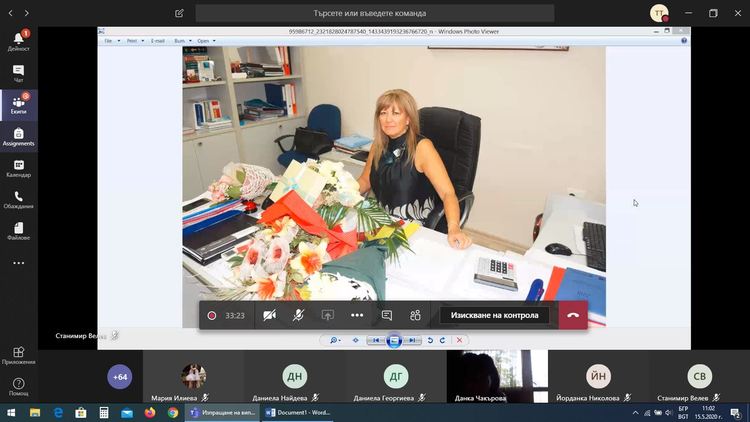Show participants panel icon
Screen dimensions: 750x422
point(415,315)
